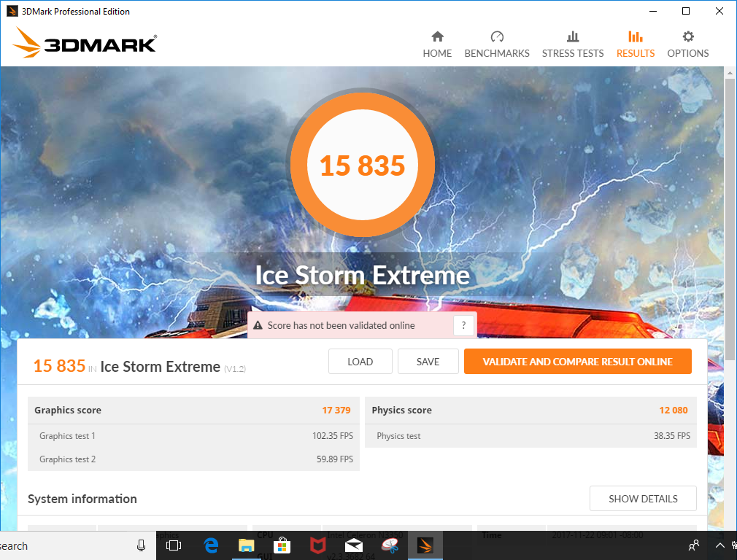
Task: Select Graphics test 2 row
Action: tap(193, 459)
